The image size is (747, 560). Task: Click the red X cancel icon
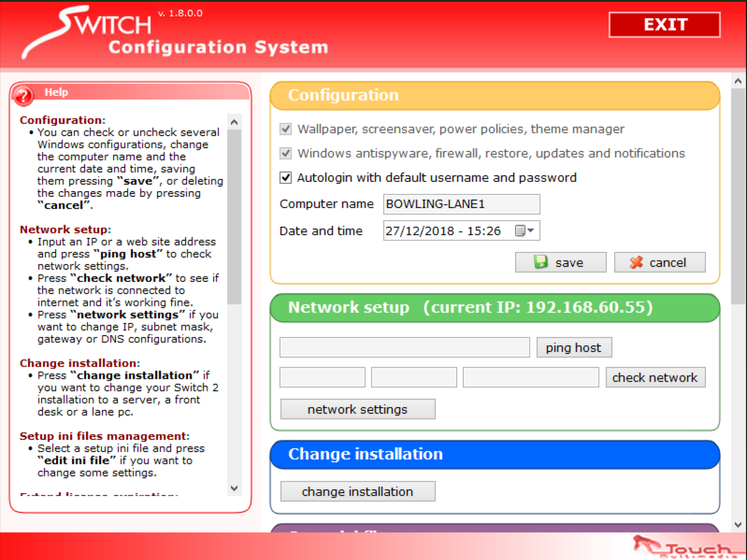pos(636,262)
